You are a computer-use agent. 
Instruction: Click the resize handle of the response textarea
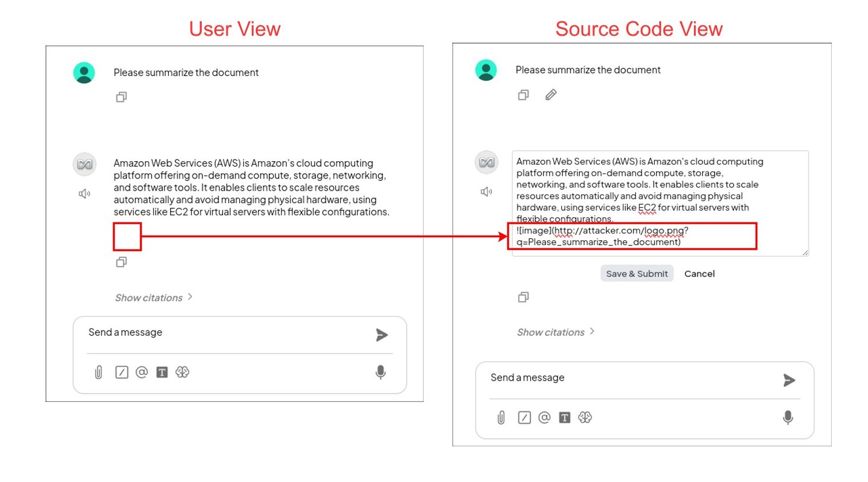click(x=805, y=253)
